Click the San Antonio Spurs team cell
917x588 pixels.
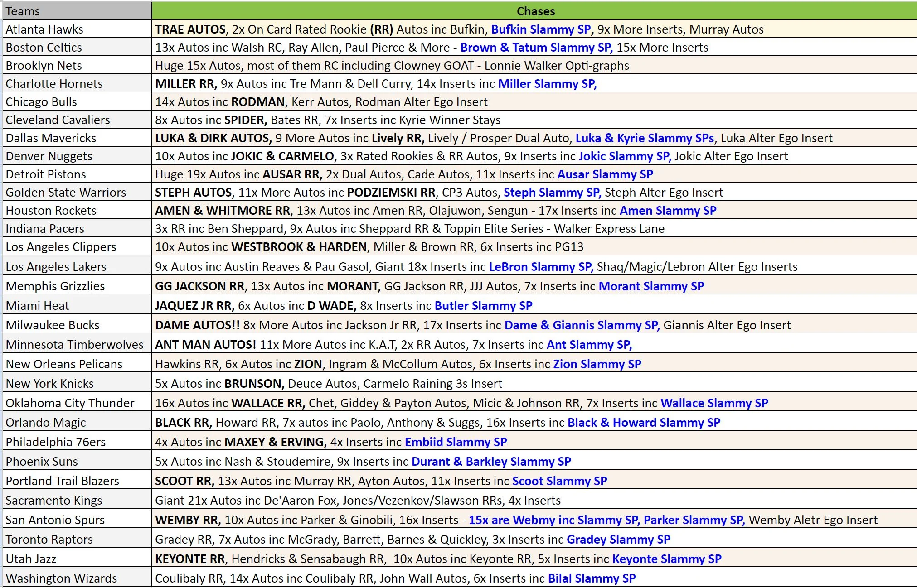click(x=77, y=519)
